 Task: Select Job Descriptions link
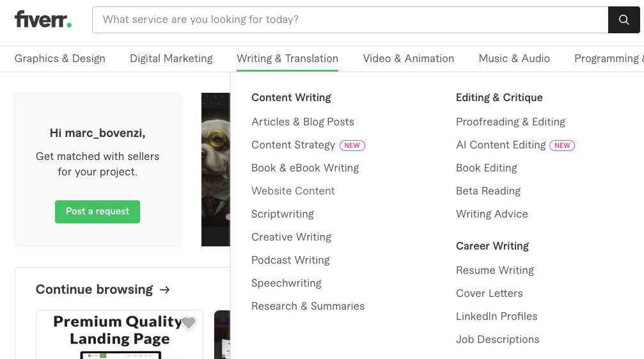click(498, 339)
